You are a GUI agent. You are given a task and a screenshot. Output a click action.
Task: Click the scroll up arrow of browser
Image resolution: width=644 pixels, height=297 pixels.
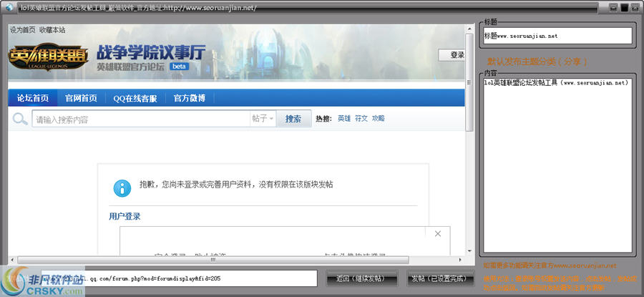coord(469,29)
